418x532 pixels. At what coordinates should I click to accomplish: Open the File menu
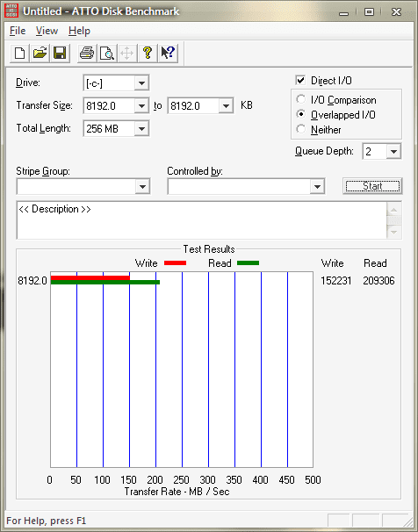pyautogui.click(x=18, y=31)
